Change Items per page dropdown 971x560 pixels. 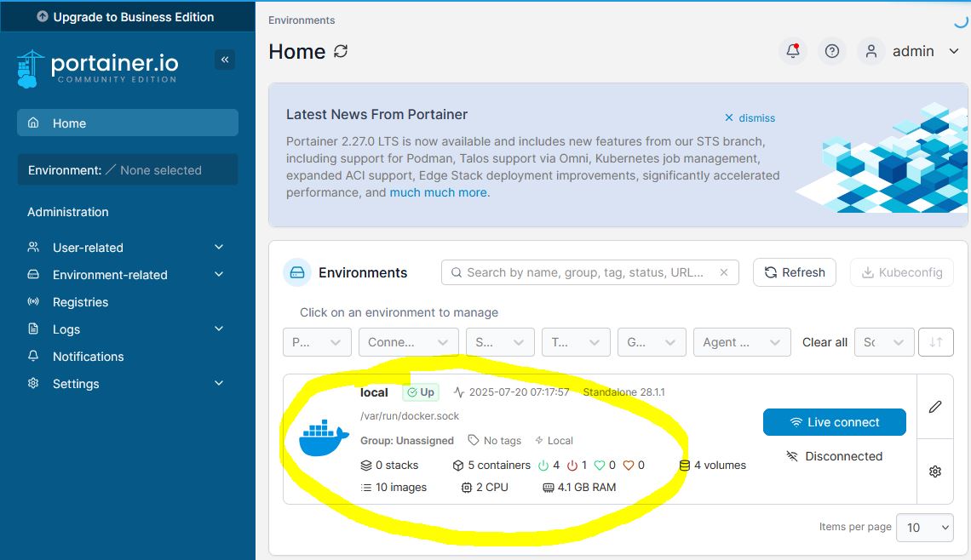(924, 527)
